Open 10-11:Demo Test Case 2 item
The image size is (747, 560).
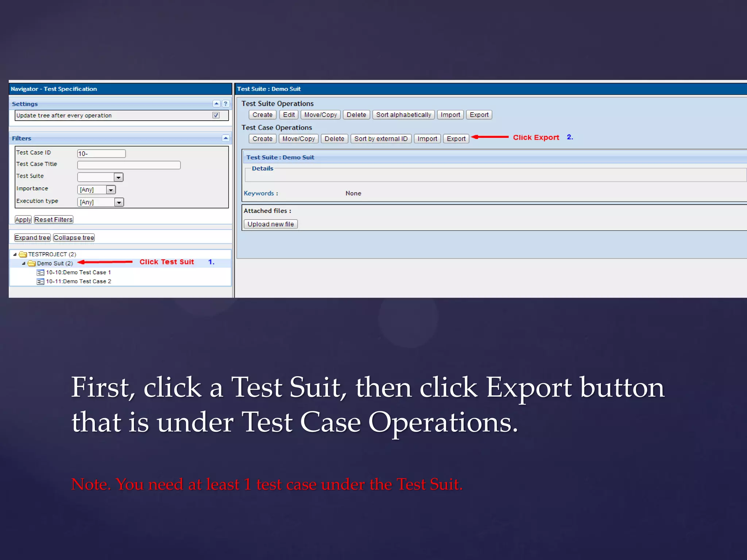[78, 281]
